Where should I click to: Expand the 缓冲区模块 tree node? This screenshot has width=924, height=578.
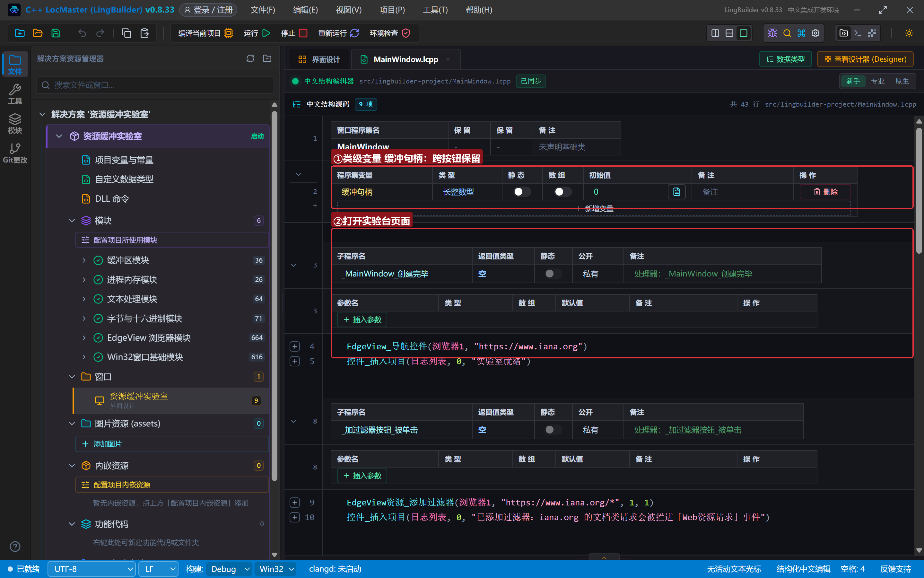click(x=84, y=260)
